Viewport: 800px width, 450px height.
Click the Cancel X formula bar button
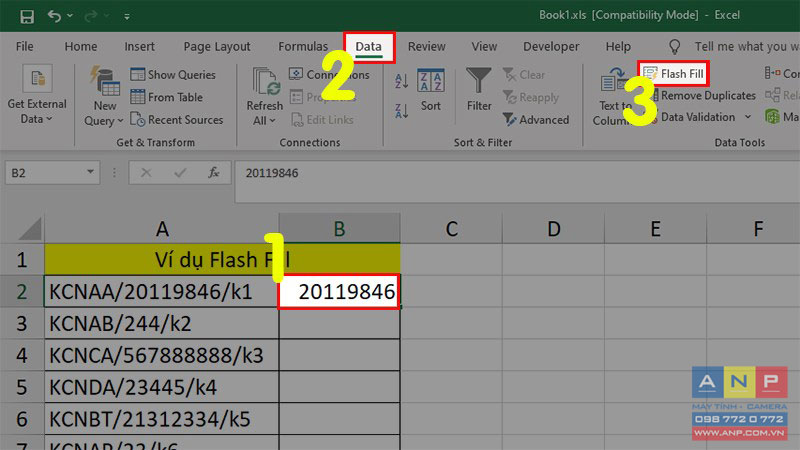(146, 173)
